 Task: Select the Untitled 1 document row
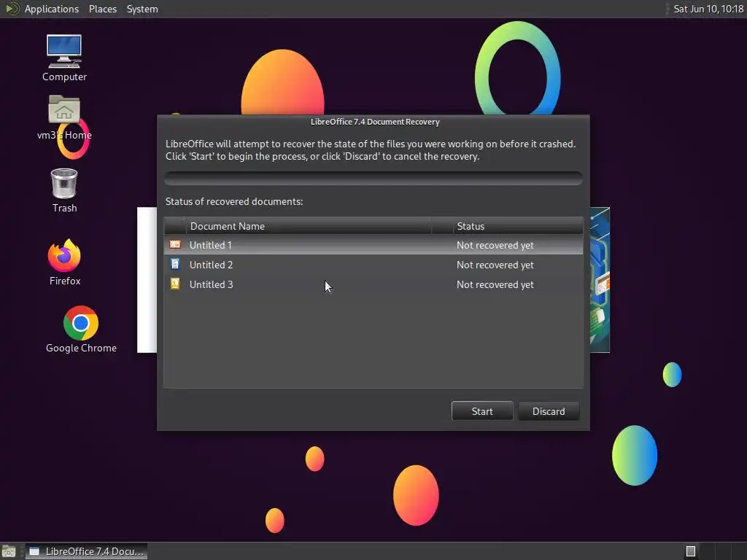tap(373, 245)
